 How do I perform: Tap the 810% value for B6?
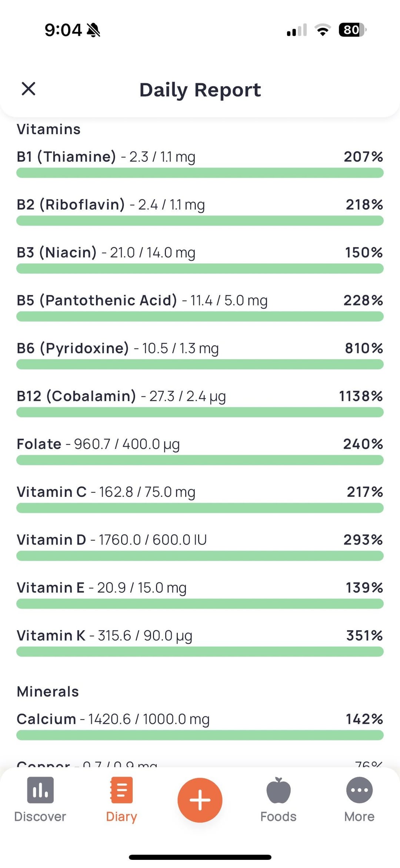(364, 349)
